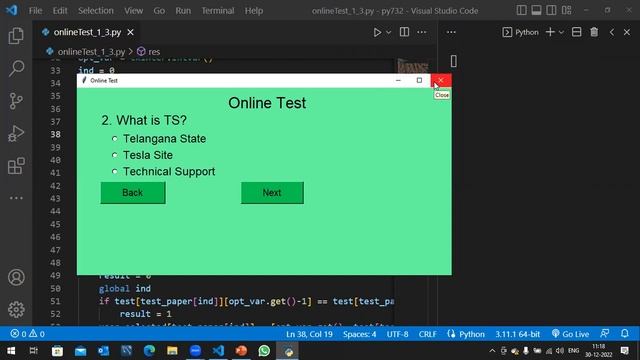Screen dimensions: 640x360
Task: Open notifications bell in status bar
Action: pyautogui.click(x=625, y=334)
